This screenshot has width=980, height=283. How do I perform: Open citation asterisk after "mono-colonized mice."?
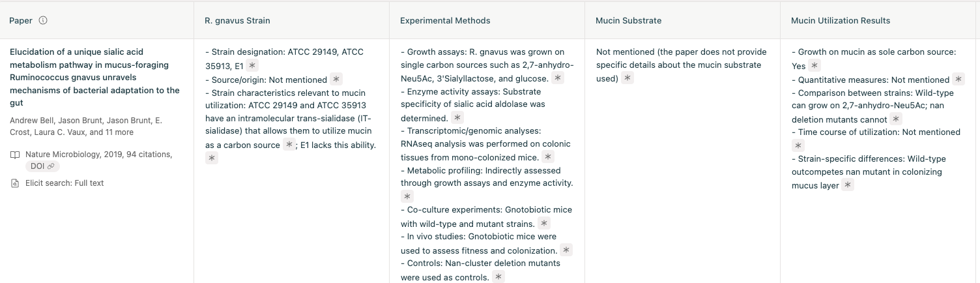[x=548, y=157]
